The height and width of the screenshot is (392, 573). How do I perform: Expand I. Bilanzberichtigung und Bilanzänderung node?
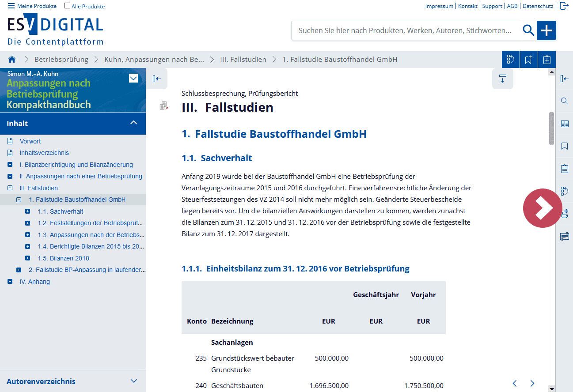tap(10, 165)
